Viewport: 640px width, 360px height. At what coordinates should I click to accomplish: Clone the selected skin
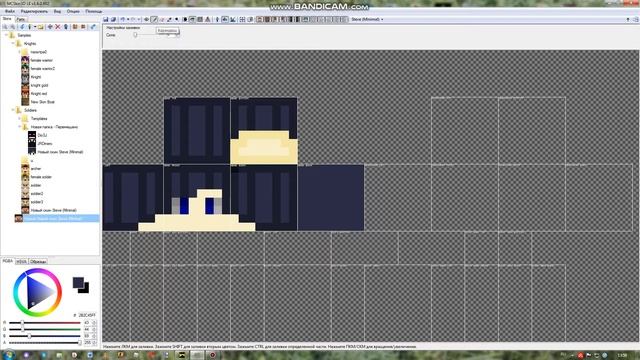click(x=66, y=27)
